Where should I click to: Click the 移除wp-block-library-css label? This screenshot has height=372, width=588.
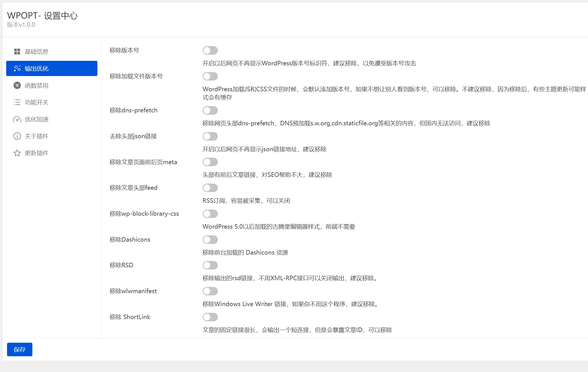[x=144, y=214]
